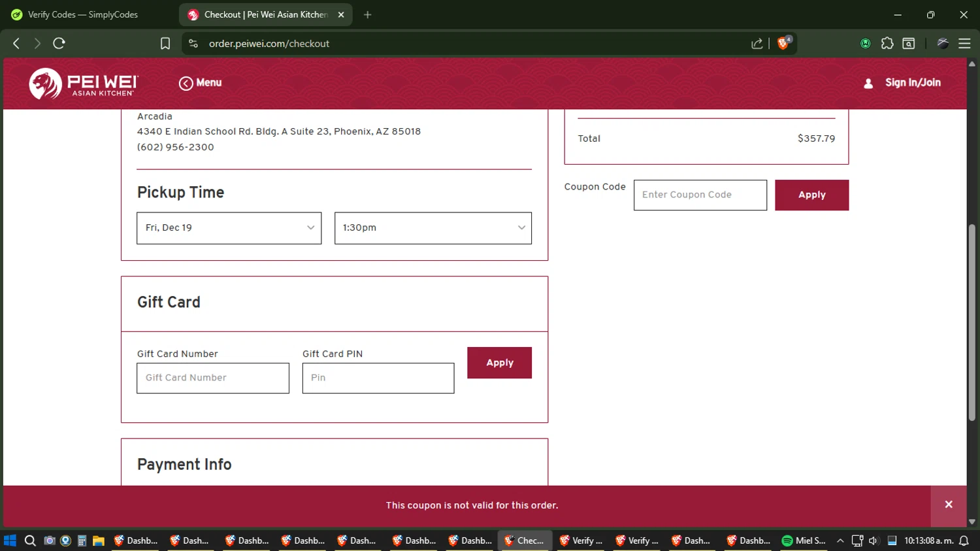Click 'This coupon is not valid' message
980x551 pixels.
[x=472, y=505]
